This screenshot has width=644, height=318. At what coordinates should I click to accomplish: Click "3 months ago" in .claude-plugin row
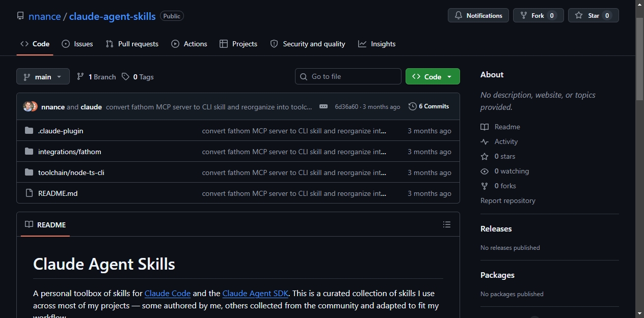pyautogui.click(x=430, y=131)
